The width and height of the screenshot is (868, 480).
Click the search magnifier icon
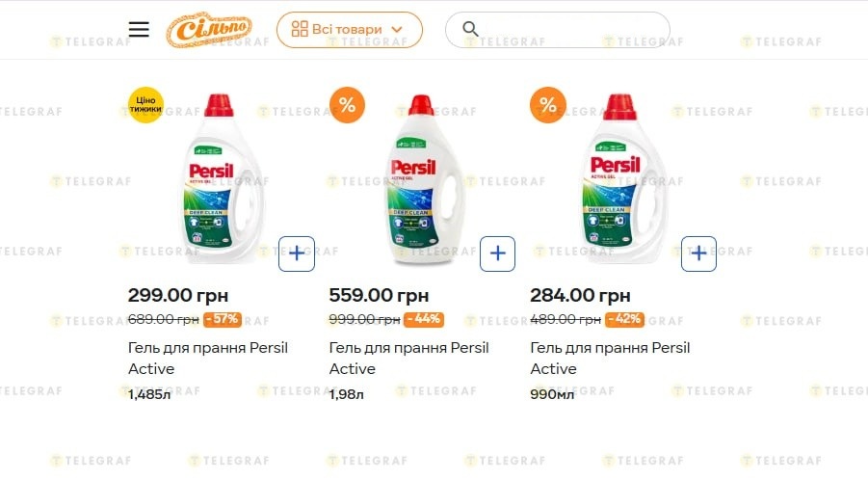coord(470,29)
